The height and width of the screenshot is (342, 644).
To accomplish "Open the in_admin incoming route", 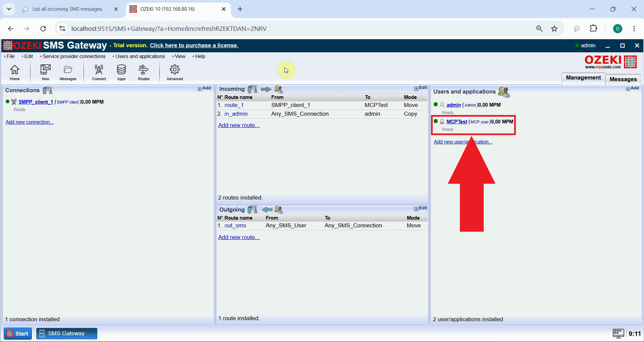I will [236, 114].
